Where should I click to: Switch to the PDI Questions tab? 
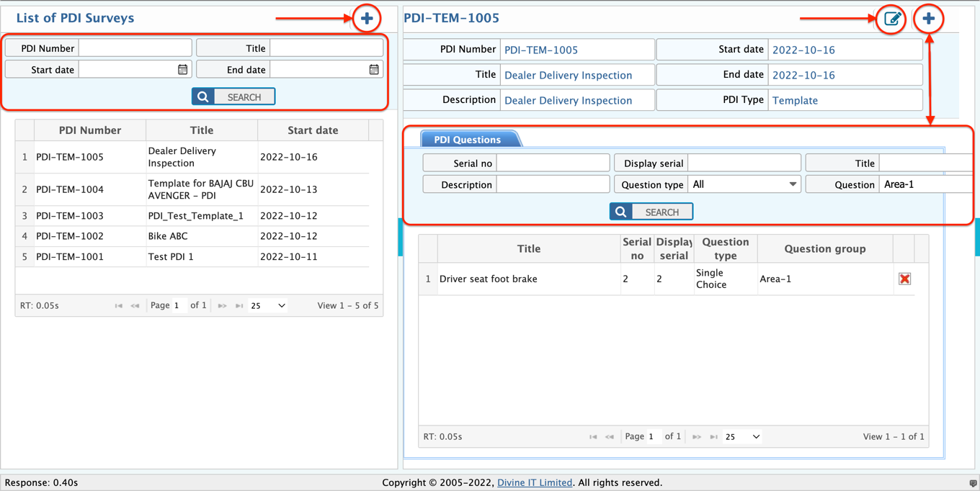(x=467, y=140)
